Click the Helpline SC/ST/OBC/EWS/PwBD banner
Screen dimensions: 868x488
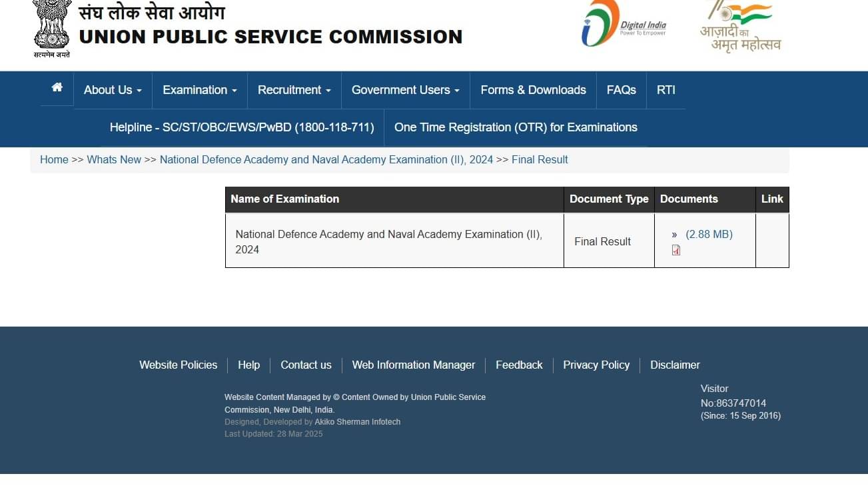241,127
